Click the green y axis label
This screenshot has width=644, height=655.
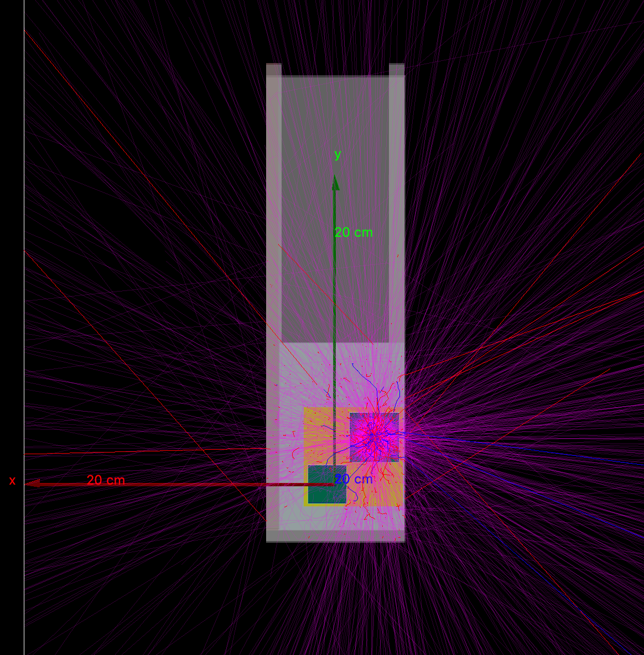(x=337, y=155)
